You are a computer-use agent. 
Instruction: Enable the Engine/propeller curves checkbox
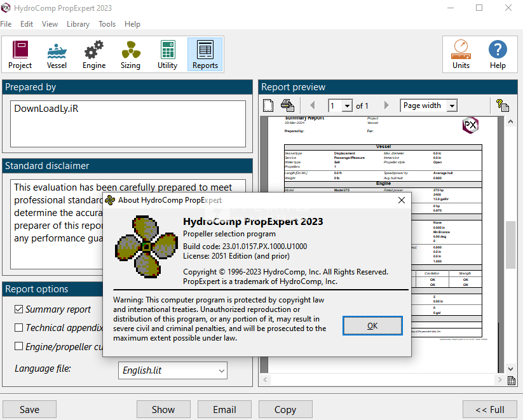click(x=18, y=346)
